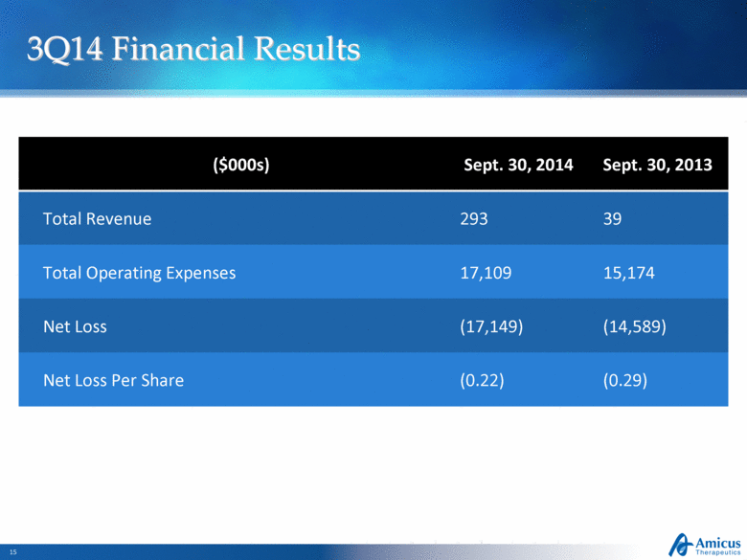Click the 293 revenue value

click(474, 218)
